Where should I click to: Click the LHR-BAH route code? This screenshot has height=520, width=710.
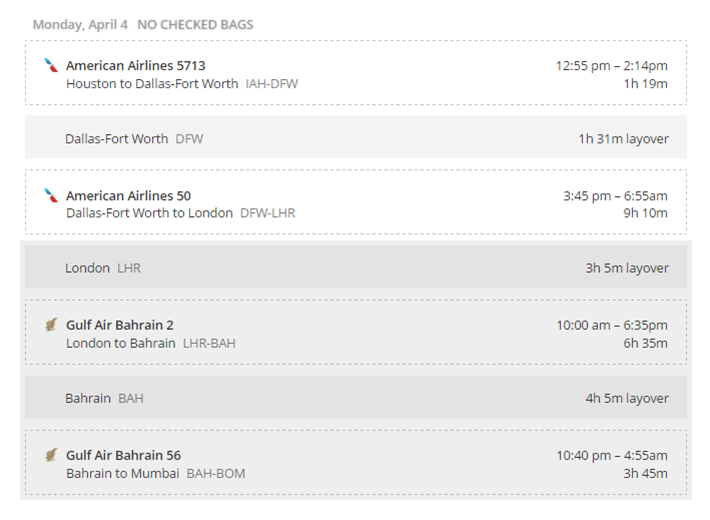tap(209, 343)
